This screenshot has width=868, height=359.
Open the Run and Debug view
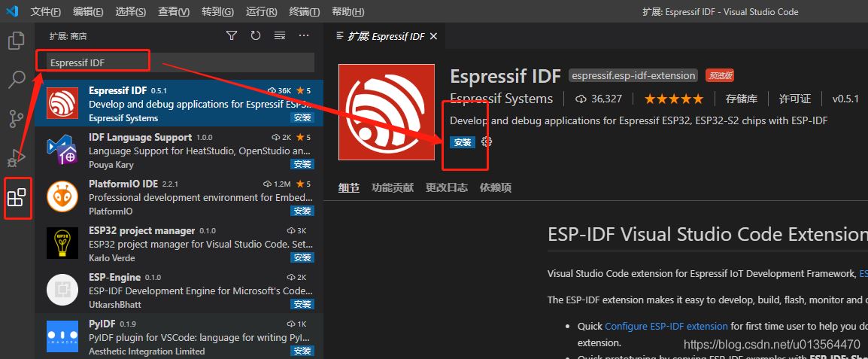(17, 158)
